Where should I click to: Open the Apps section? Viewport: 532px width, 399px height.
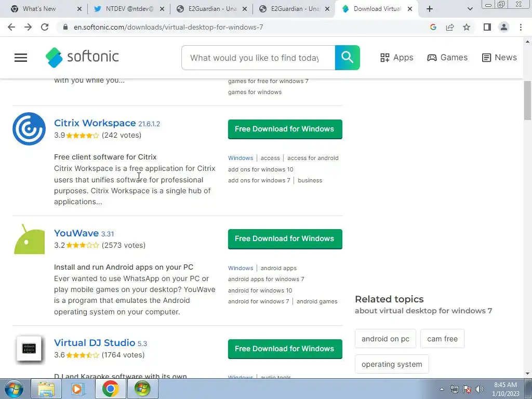click(396, 58)
